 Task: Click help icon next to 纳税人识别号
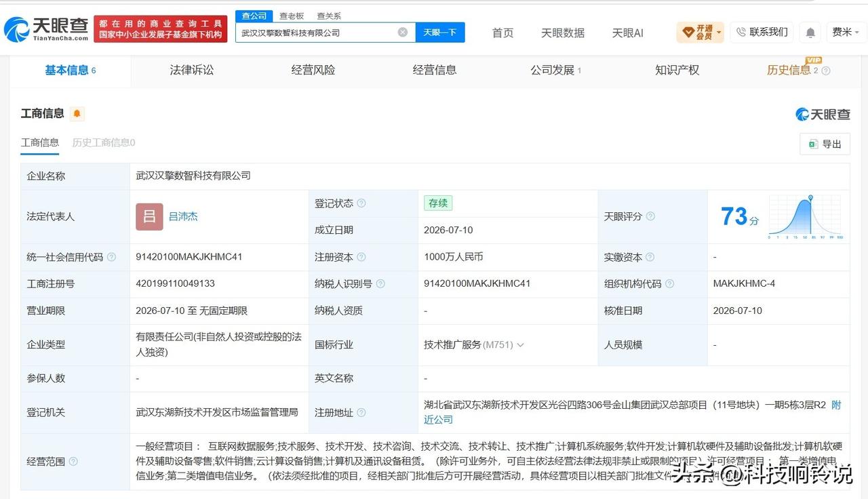pyautogui.click(x=380, y=284)
